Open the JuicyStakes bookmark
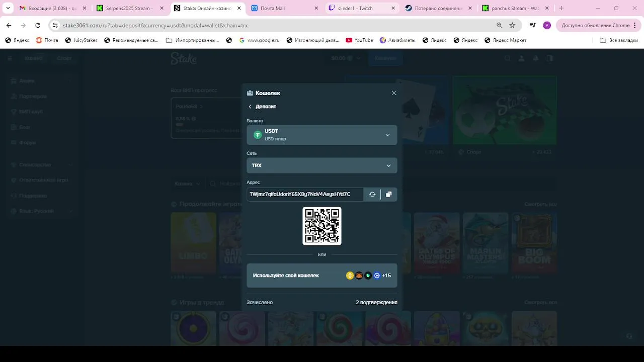The width and height of the screenshot is (644, 362). (x=81, y=40)
